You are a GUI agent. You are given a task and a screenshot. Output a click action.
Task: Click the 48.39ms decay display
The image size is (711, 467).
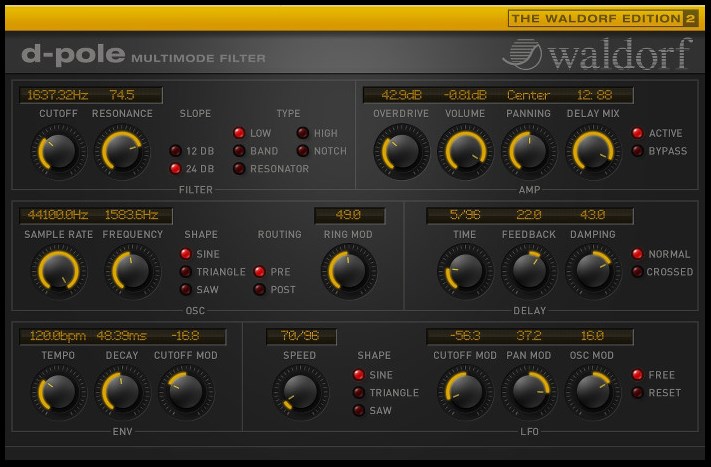122,336
